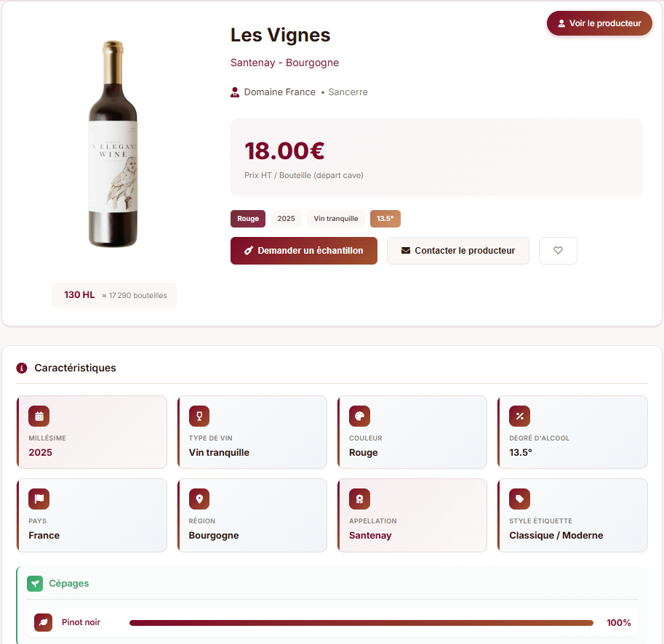This screenshot has width=664, height=644.
Task: Click the wine bottle product image
Action: pyautogui.click(x=113, y=144)
